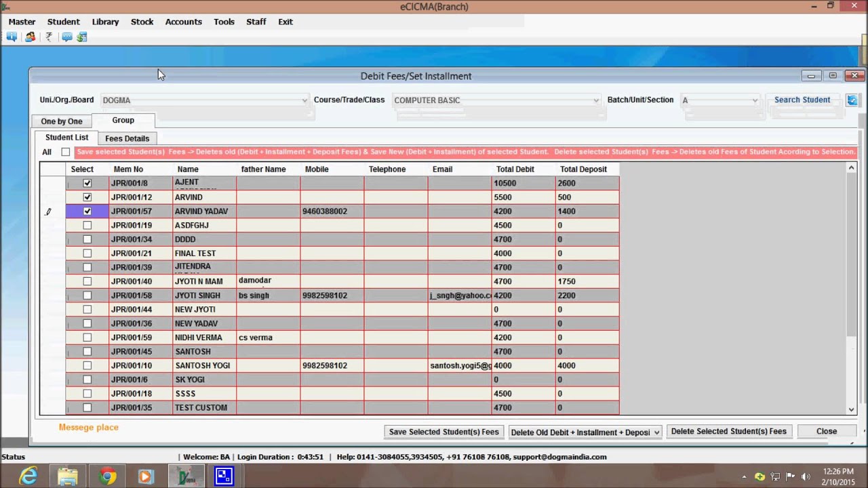Screen dimensions: 868x488
Task: Click refresh icon beside Search Student
Action: coord(852,100)
